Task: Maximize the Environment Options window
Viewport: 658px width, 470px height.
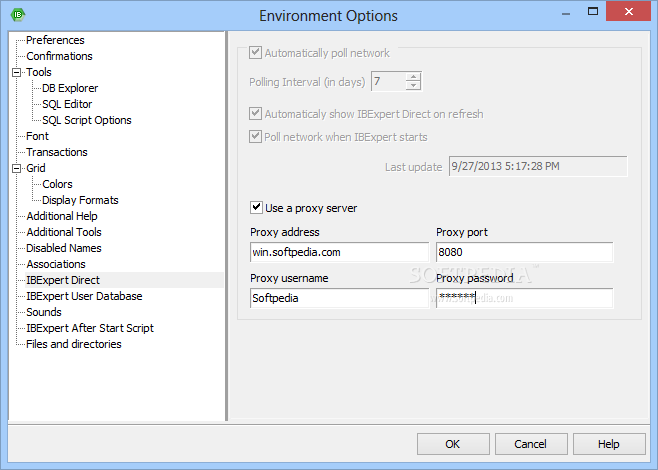Action: 593,12
